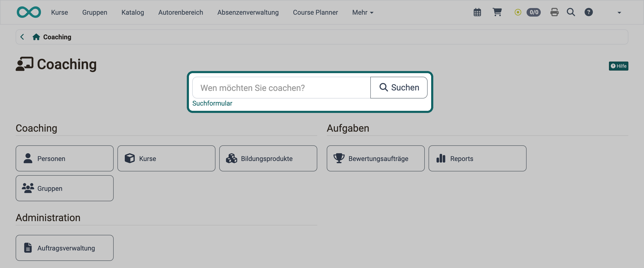
Task: Expand the Mehr menu
Action: pyautogui.click(x=362, y=12)
